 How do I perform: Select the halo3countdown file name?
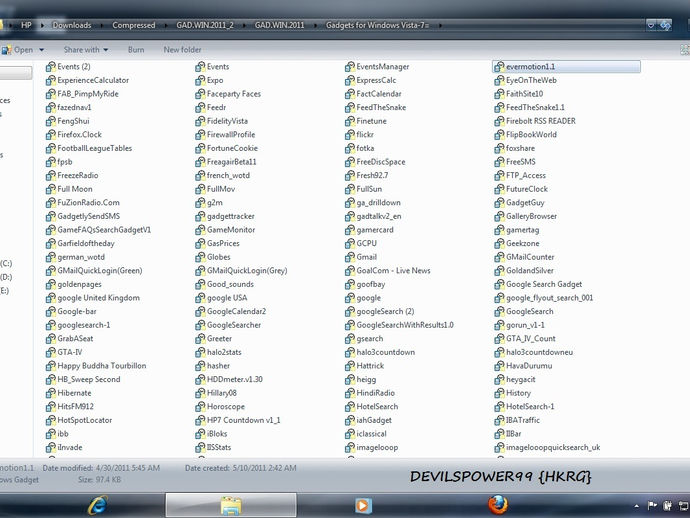coord(385,352)
